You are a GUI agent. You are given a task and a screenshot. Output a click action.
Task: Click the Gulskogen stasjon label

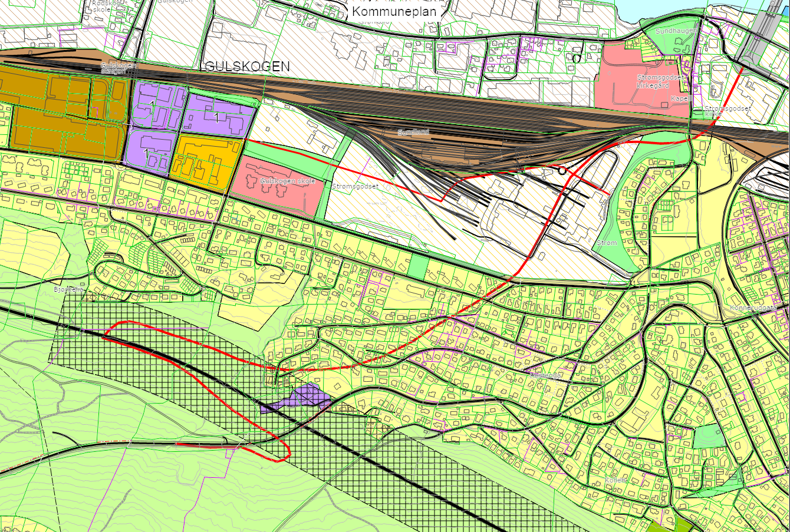pos(118,68)
